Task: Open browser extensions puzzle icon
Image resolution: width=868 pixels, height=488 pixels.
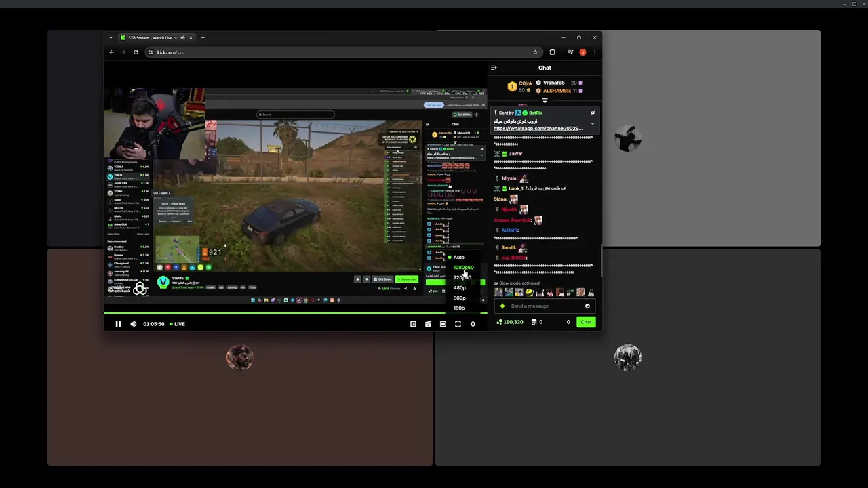Action: tap(552, 52)
